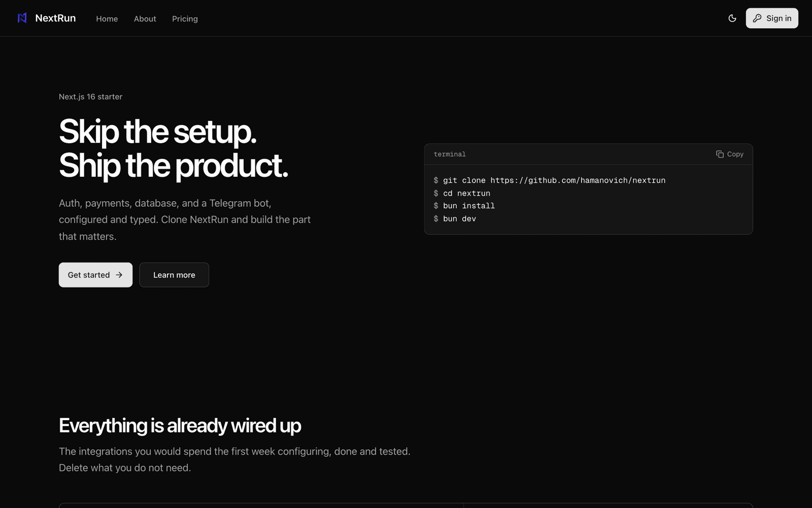Click the copy icon in the terminal header
Viewport: 812px width, 508px height.
point(720,154)
